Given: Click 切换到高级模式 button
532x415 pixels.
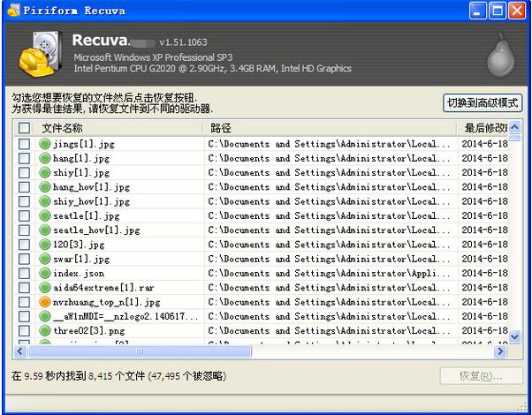Looking at the screenshot, I should point(483,102).
